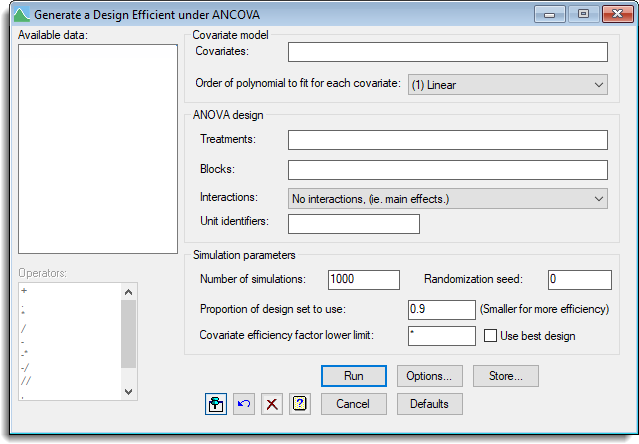Select the Number of simulations field

pyautogui.click(x=363, y=280)
